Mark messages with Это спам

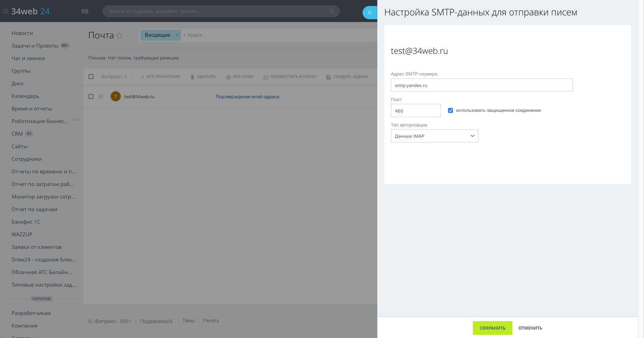(x=240, y=77)
